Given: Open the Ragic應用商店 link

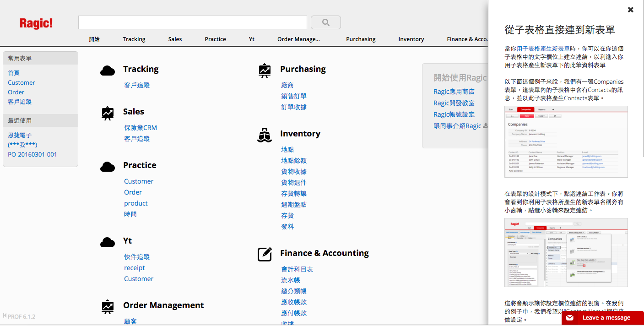Looking at the screenshot, I should (x=454, y=92).
